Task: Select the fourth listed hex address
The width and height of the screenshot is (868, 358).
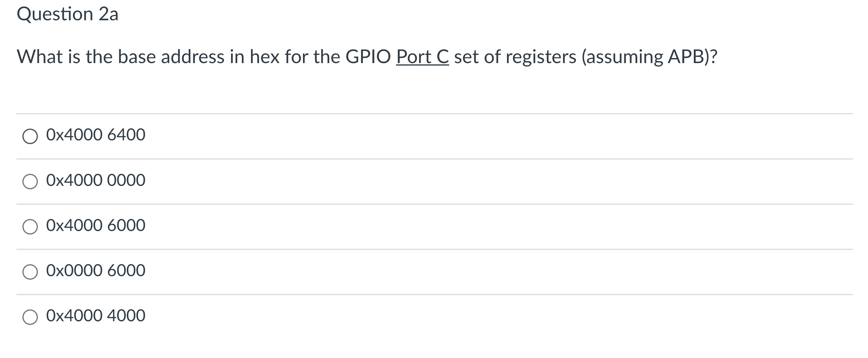Action: (96, 270)
